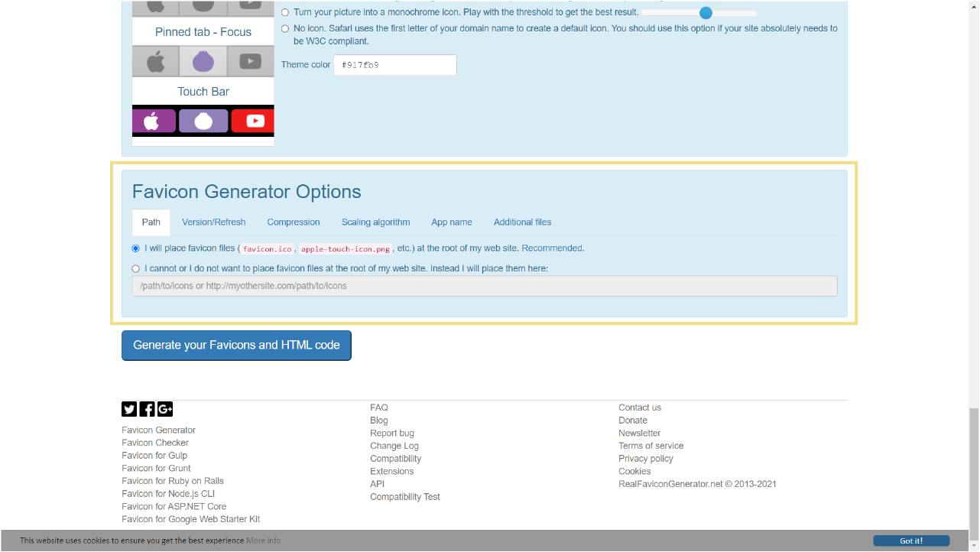Select root placement radio option

click(x=136, y=248)
